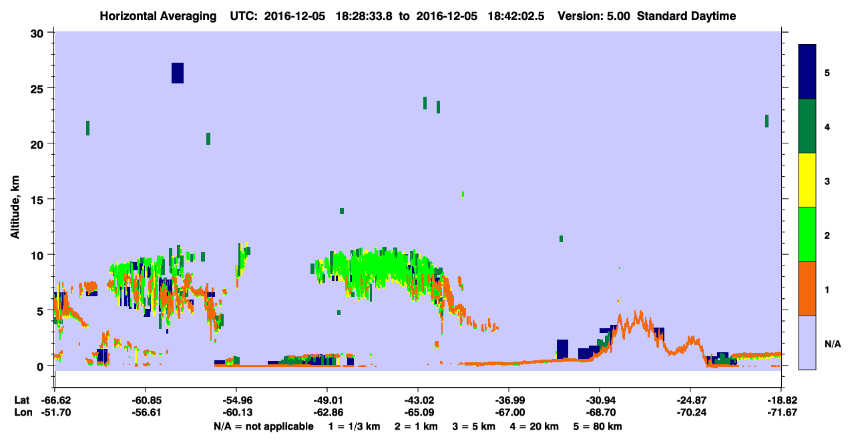
Task: Click the latitude value -36.99
Action: coord(509,400)
